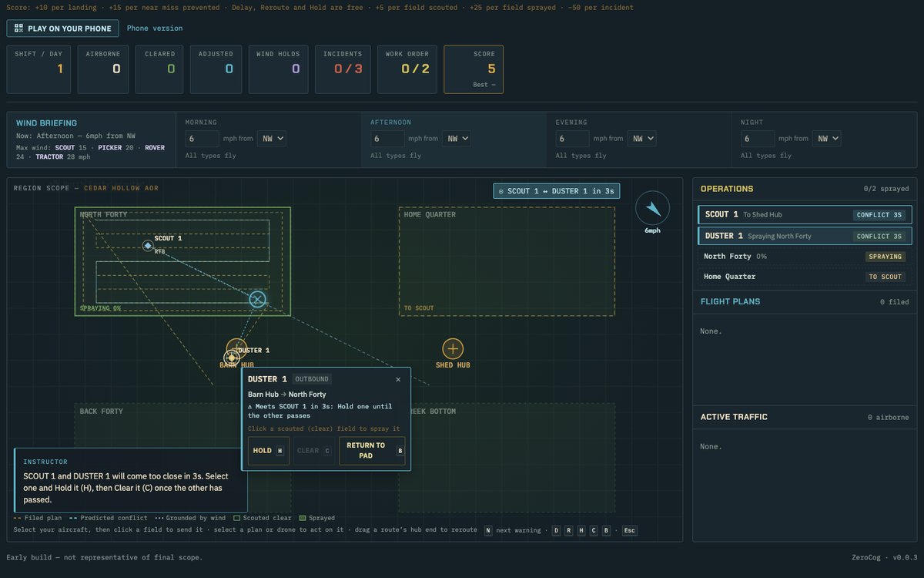This screenshot has height=578, width=924.
Task: Click the Incidents 0/3 stat card
Action: pos(343,69)
